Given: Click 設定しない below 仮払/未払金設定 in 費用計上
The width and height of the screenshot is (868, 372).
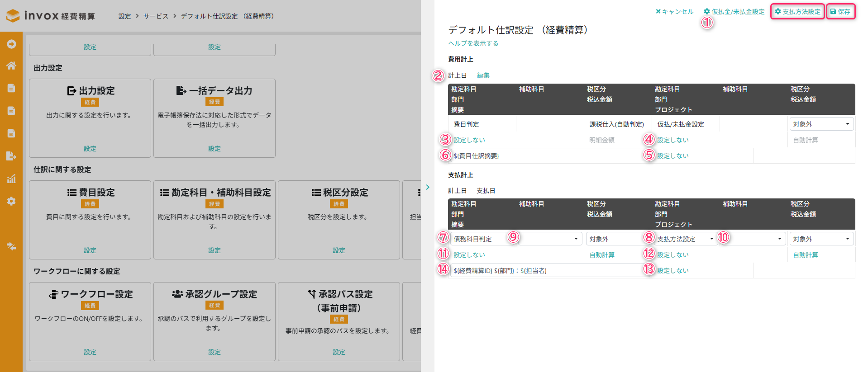Looking at the screenshot, I should tap(673, 140).
